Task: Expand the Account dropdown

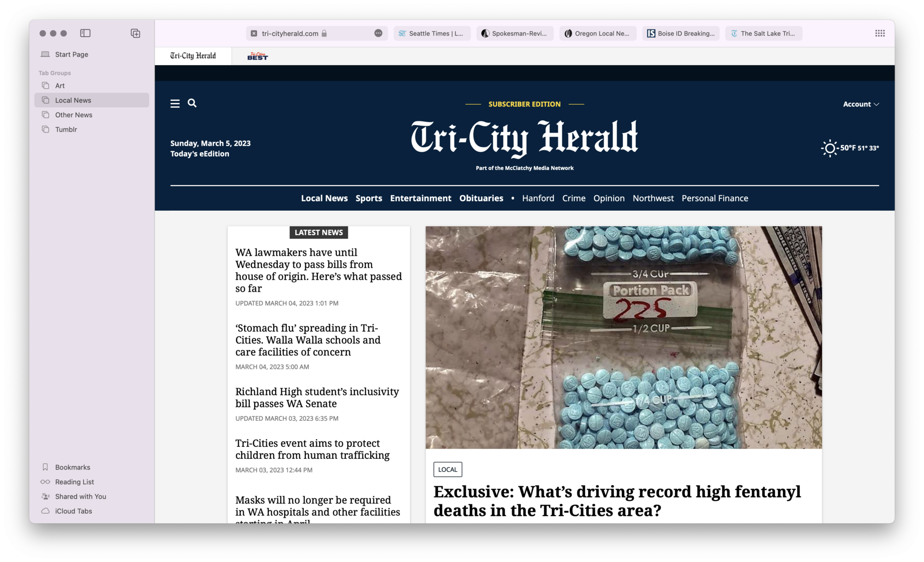Action: 861,104
